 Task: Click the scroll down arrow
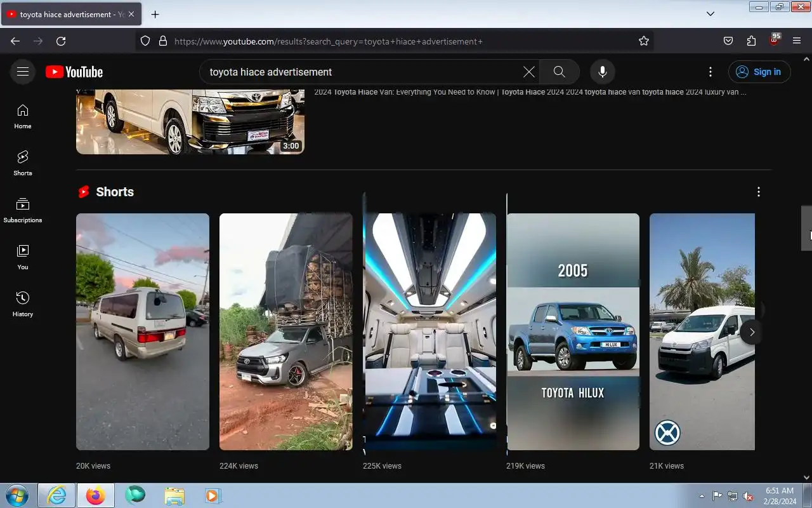(x=807, y=478)
